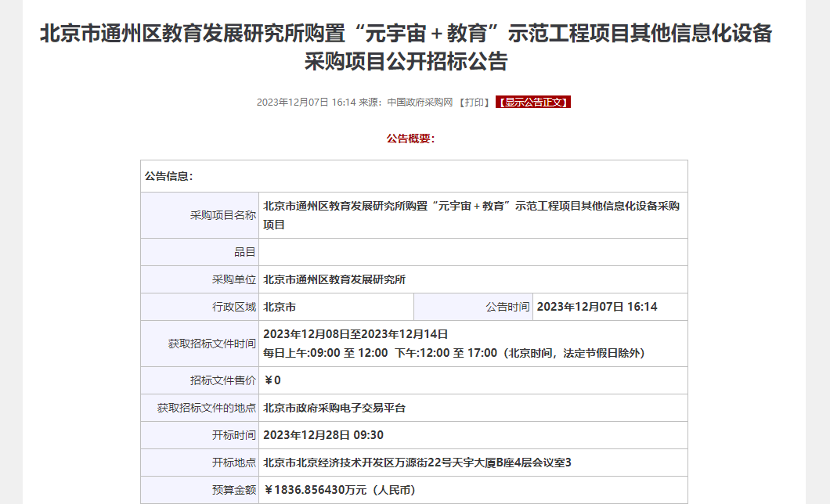
Task: Click the 【打印】 print link
Action: tap(475, 102)
